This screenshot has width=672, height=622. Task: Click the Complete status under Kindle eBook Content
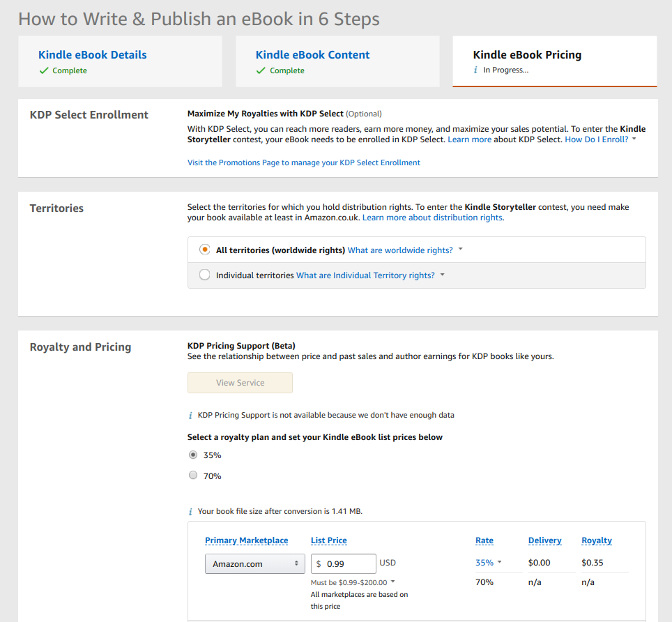(x=287, y=70)
